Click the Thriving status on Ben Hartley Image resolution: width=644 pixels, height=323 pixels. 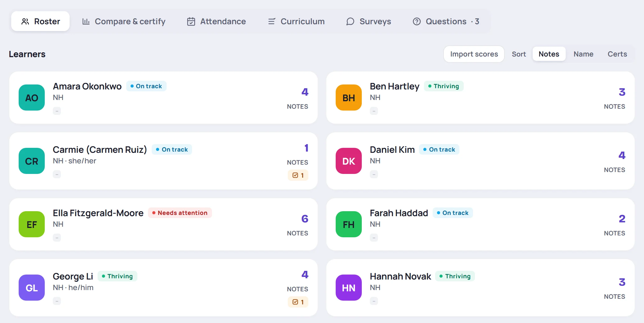(x=444, y=86)
